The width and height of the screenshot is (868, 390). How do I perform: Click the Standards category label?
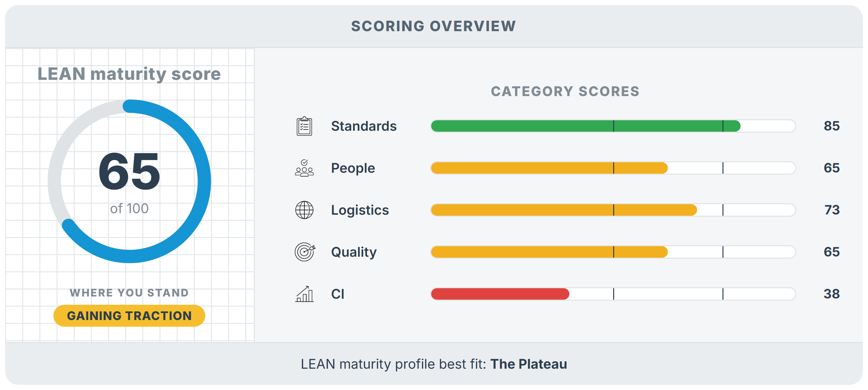click(x=363, y=126)
